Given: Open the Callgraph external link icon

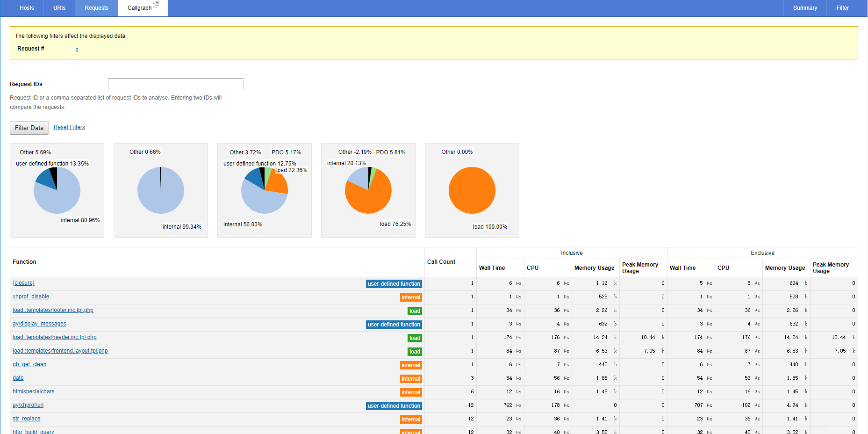Looking at the screenshot, I should (156, 5).
